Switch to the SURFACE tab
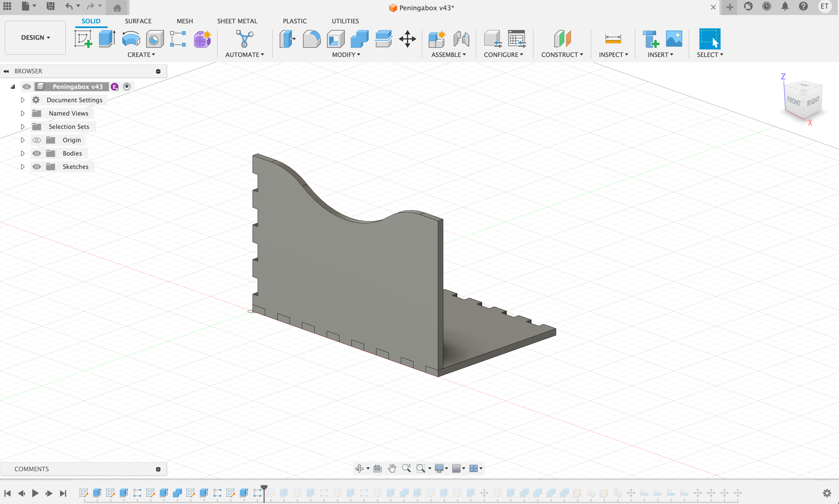Viewport: 839px width, 504px height. (x=138, y=21)
